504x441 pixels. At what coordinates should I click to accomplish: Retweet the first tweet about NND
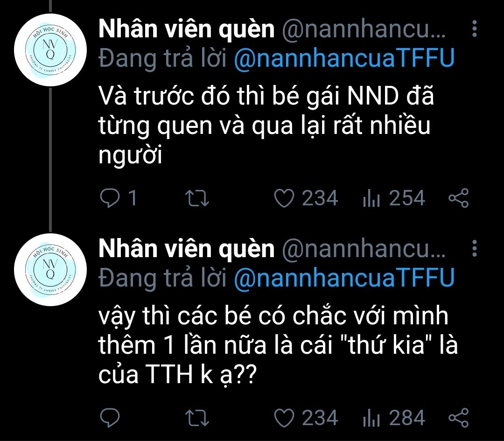[197, 198]
